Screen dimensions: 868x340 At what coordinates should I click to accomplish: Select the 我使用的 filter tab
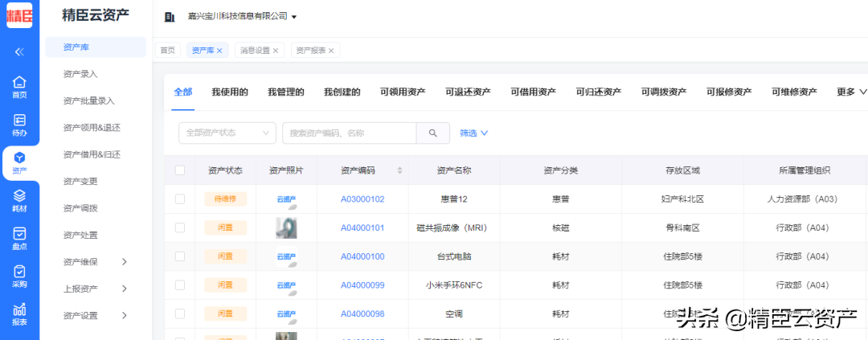(230, 92)
